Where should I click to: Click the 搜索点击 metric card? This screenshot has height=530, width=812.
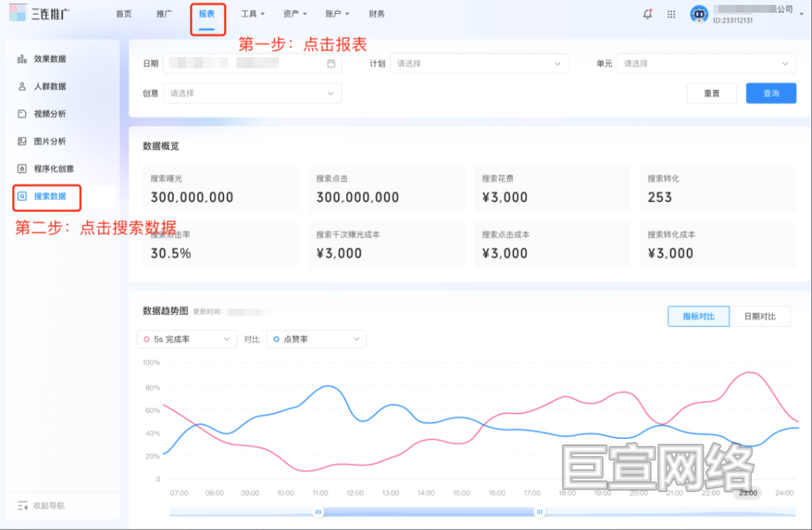click(387, 189)
